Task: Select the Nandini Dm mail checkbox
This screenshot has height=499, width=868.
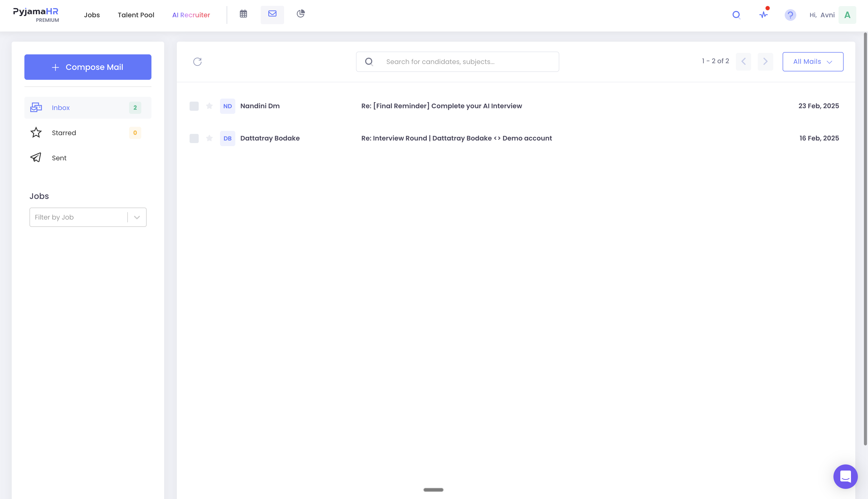Action: (194, 106)
